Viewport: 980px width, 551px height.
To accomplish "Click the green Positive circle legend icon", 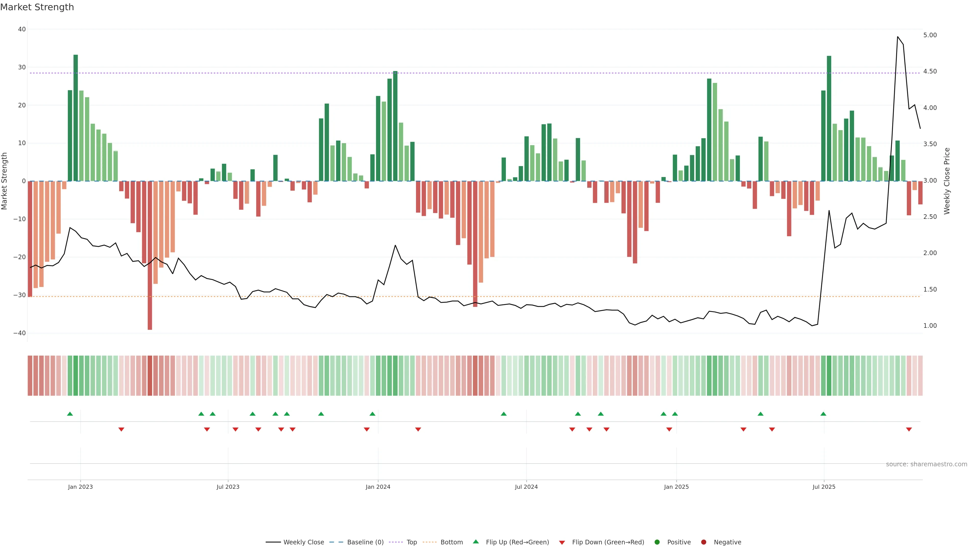I will click(x=657, y=542).
